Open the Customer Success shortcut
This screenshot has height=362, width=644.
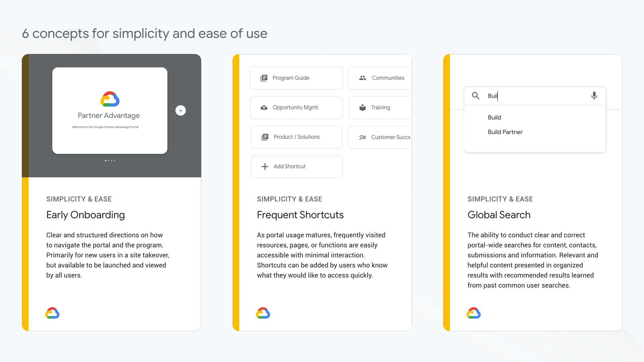[380, 137]
